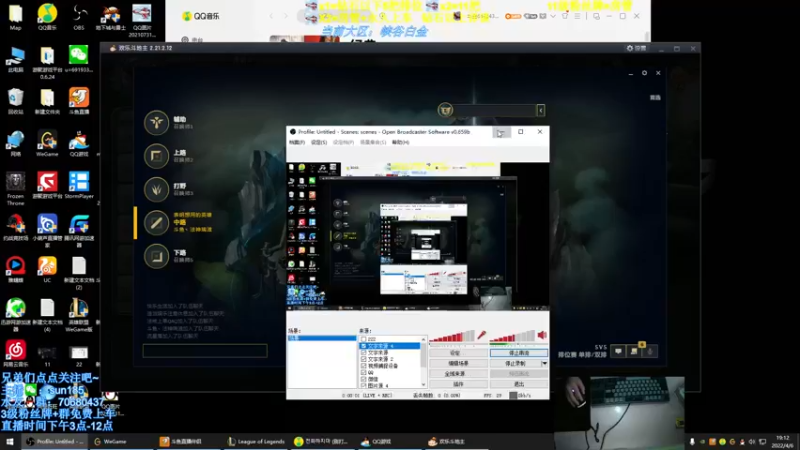
Task: Open the QQ游戏 desktop shortcut
Action: (79, 143)
